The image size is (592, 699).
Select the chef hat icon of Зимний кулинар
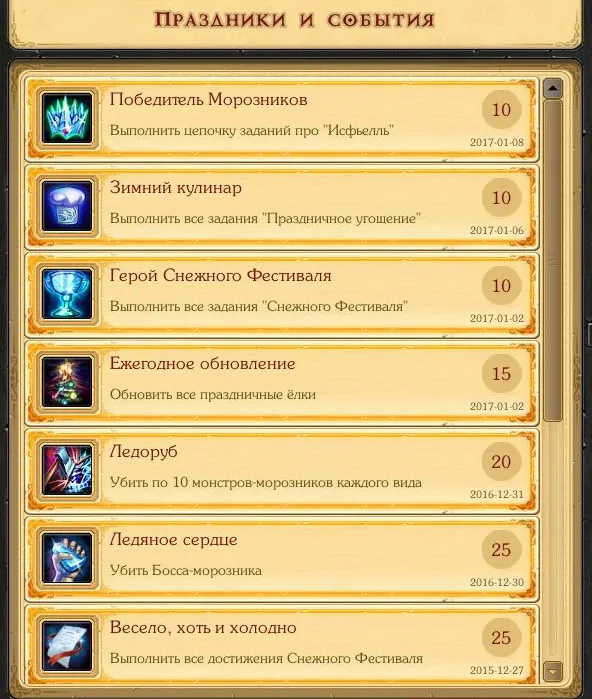tap(67, 206)
